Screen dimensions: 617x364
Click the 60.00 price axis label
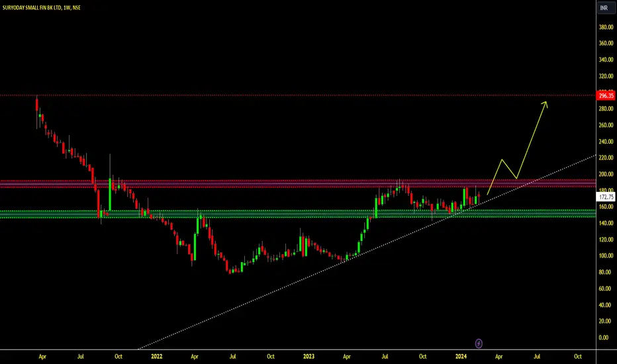(606, 289)
